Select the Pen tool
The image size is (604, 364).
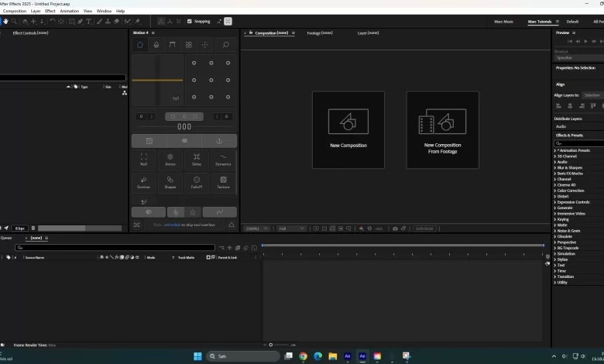(x=80, y=22)
